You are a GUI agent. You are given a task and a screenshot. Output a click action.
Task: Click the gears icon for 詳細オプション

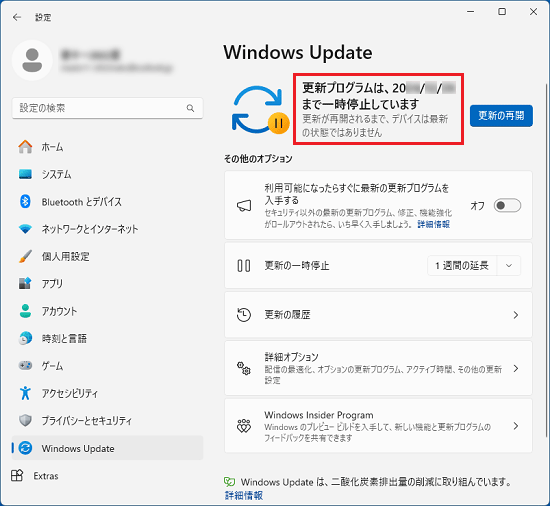pos(244,369)
